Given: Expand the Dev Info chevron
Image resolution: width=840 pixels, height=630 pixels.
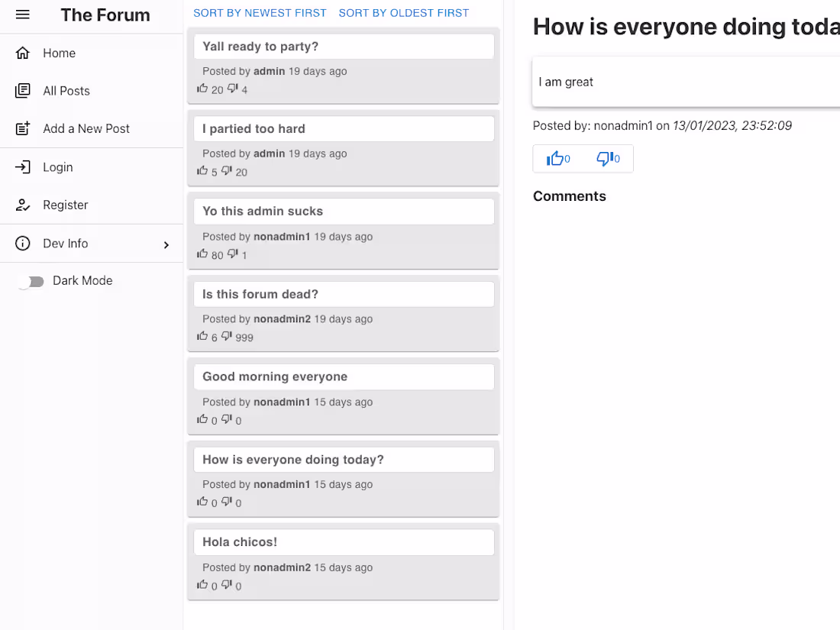Looking at the screenshot, I should (166, 244).
